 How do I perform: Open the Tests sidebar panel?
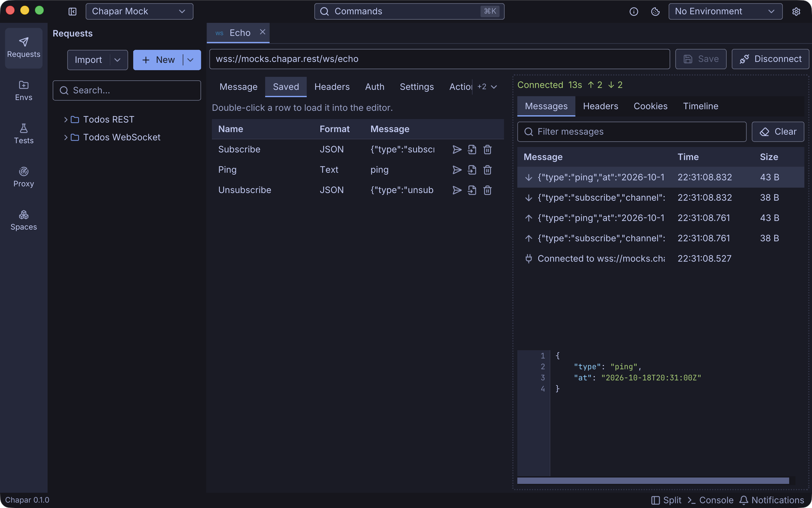pyautogui.click(x=23, y=134)
